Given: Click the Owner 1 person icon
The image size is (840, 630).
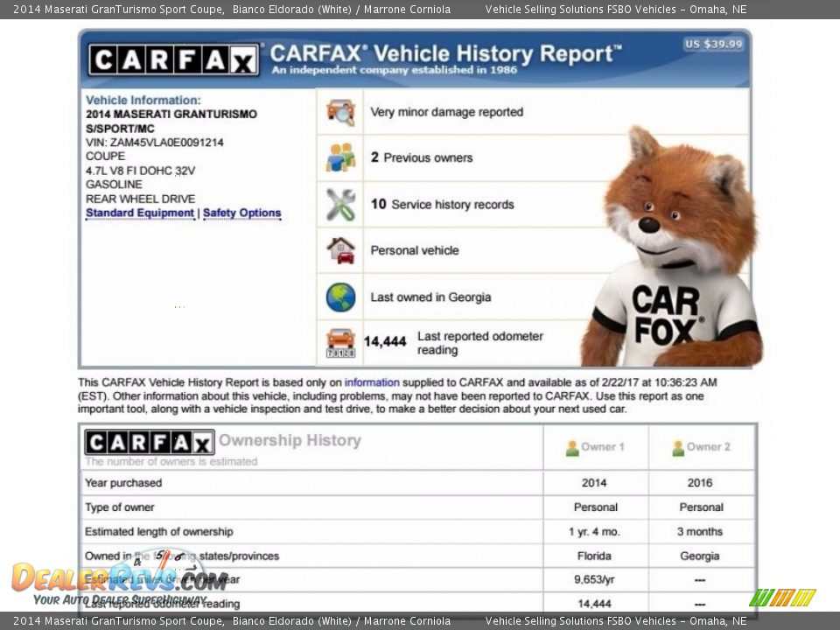Looking at the screenshot, I should coord(572,448).
